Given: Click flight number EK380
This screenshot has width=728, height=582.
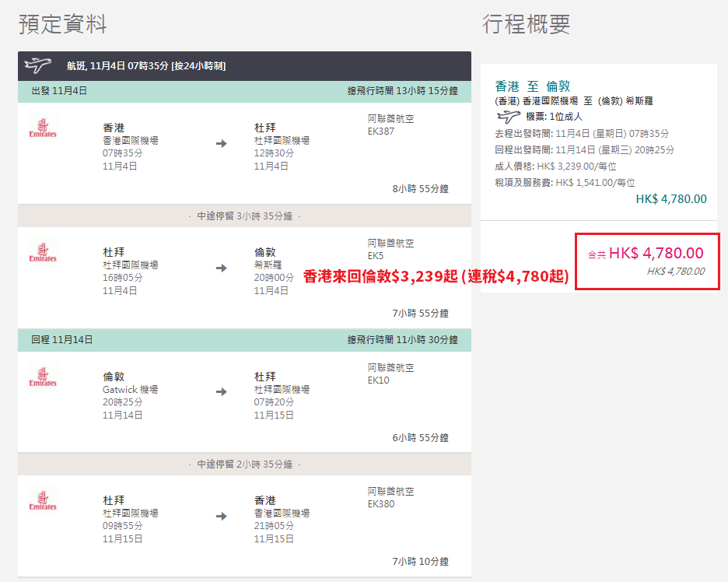Looking at the screenshot, I should point(380,504).
